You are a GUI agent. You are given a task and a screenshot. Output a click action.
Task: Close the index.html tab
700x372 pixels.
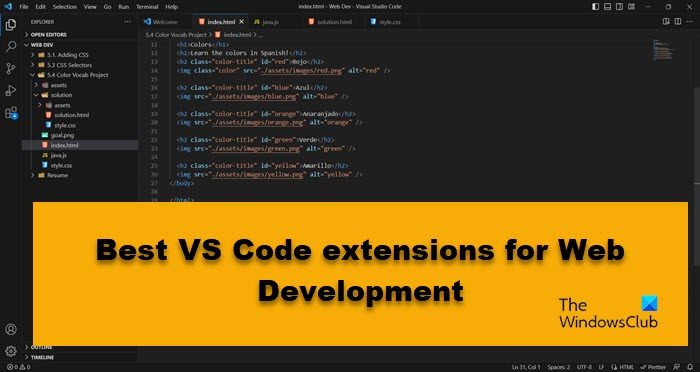242,21
